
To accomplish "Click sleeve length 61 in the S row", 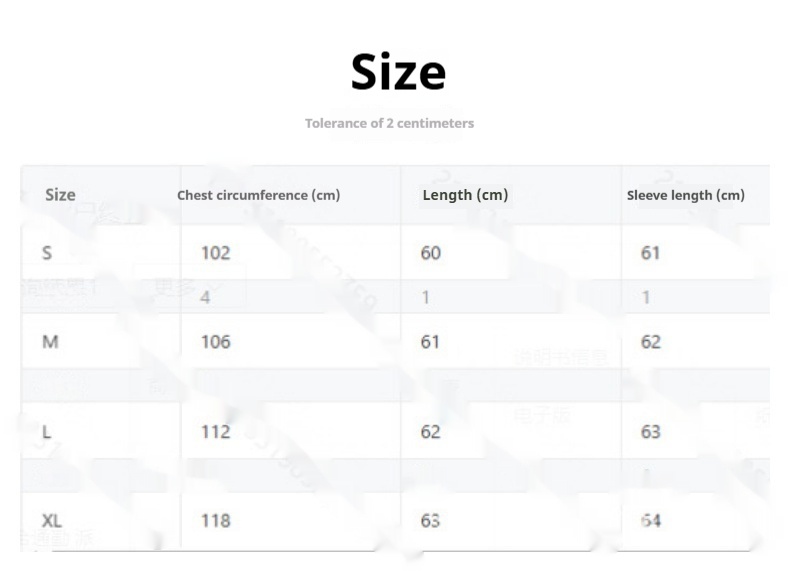I will coord(650,253).
